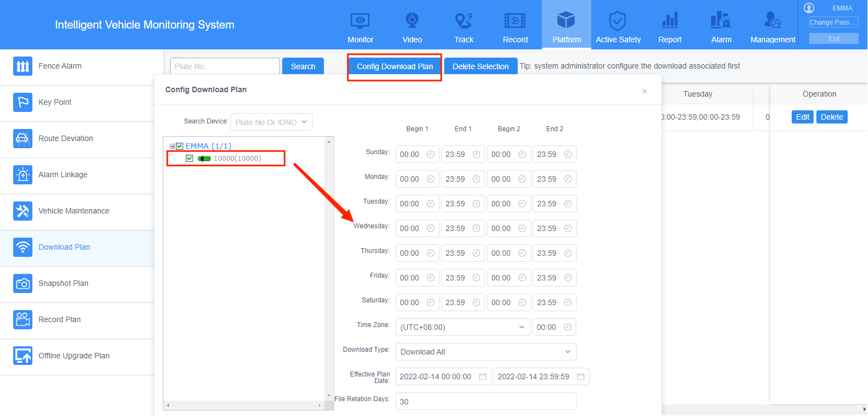Select the Fence Alarm menu item

[77, 66]
